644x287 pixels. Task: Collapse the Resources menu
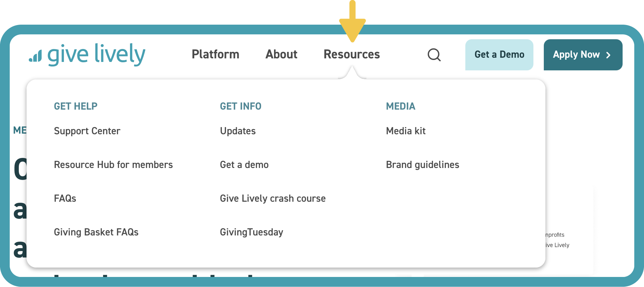[x=352, y=54]
